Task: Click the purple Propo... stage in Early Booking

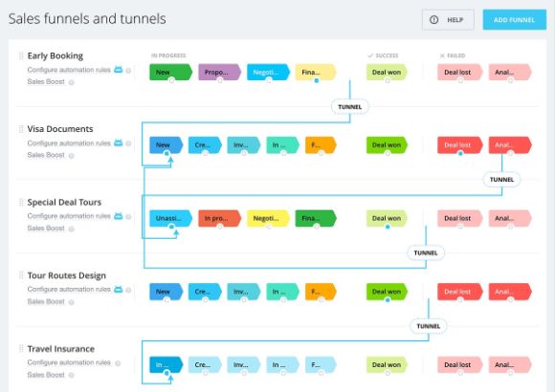Action: (x=219, y=72)
